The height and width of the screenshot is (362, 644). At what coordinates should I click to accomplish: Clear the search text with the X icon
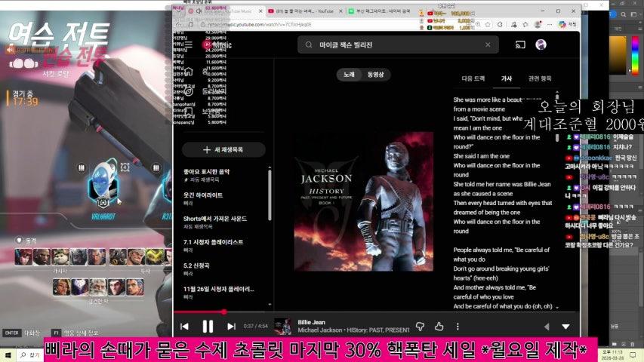488,44
